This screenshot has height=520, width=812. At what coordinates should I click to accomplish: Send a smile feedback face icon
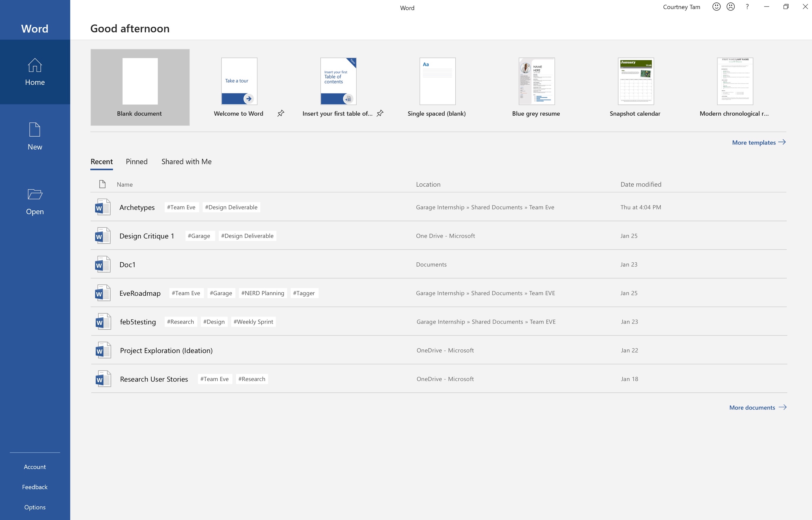(716, 7)
